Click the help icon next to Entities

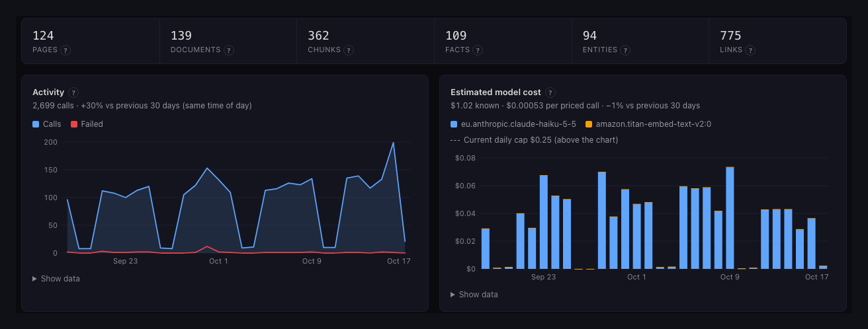[625, 50]
